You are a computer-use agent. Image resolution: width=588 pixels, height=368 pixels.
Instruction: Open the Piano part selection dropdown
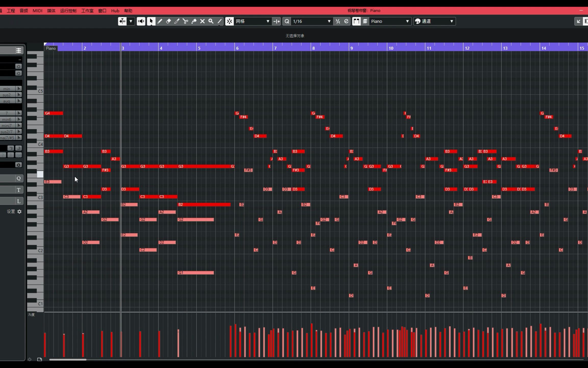390,21
